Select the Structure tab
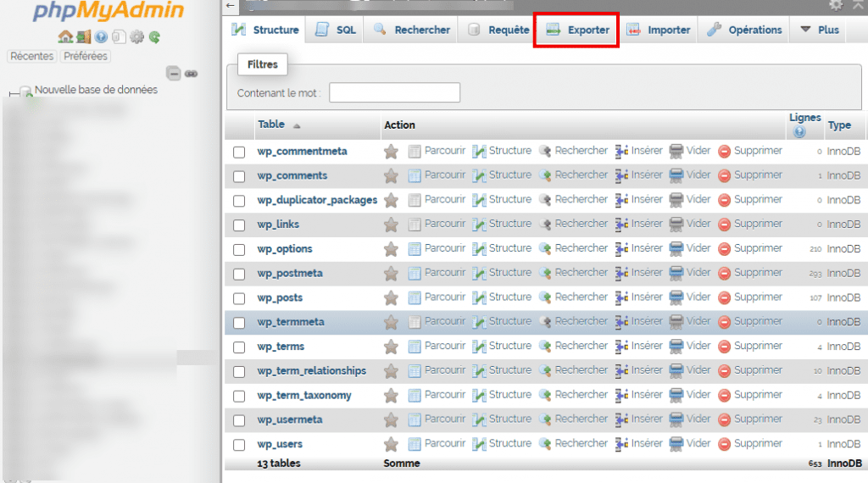Viewport: 868px width, 483px height. tap(265, 30)
